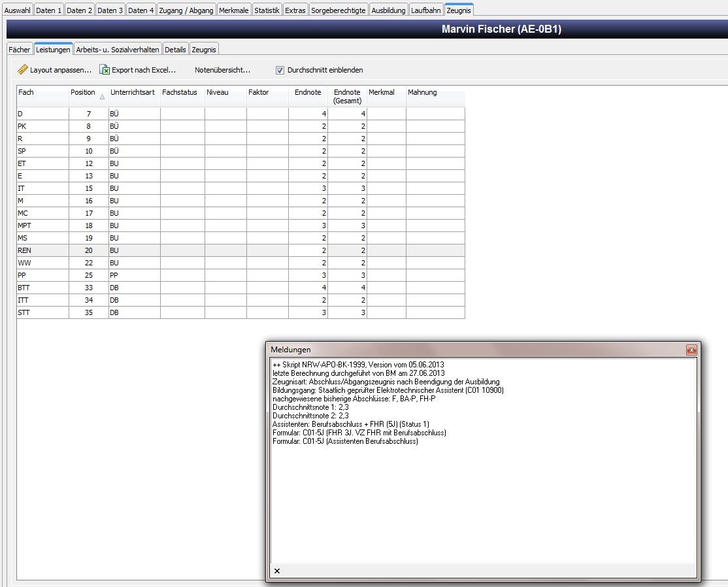Toggle Durchschnitt einblenden checkbox

click(x=280, y=70)
